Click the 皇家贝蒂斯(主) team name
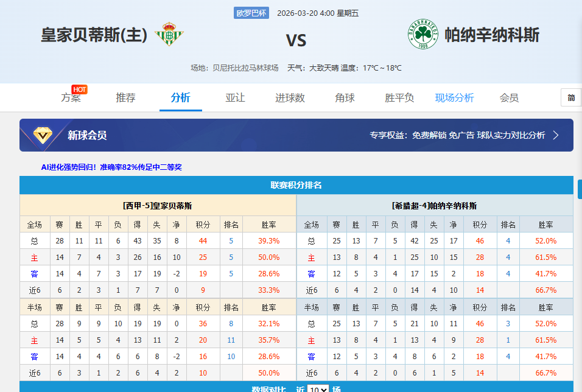582x392 pixels. [x=94, y=35]
